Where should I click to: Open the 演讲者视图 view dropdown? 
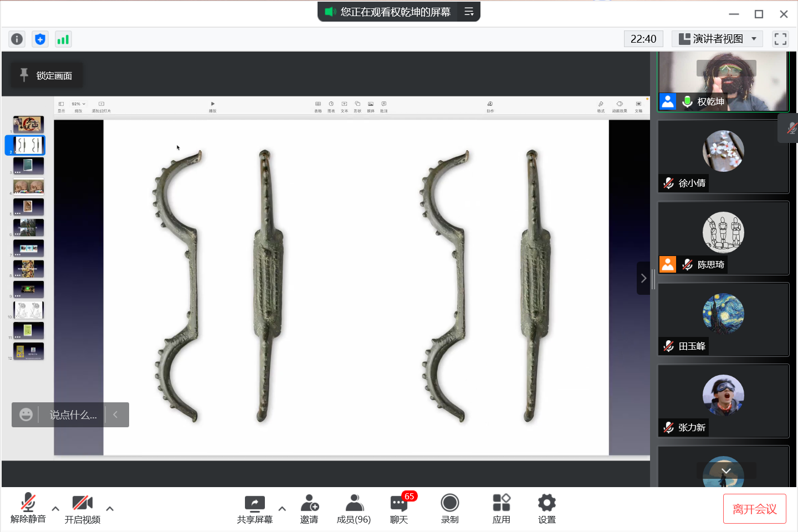pos(717,39)
